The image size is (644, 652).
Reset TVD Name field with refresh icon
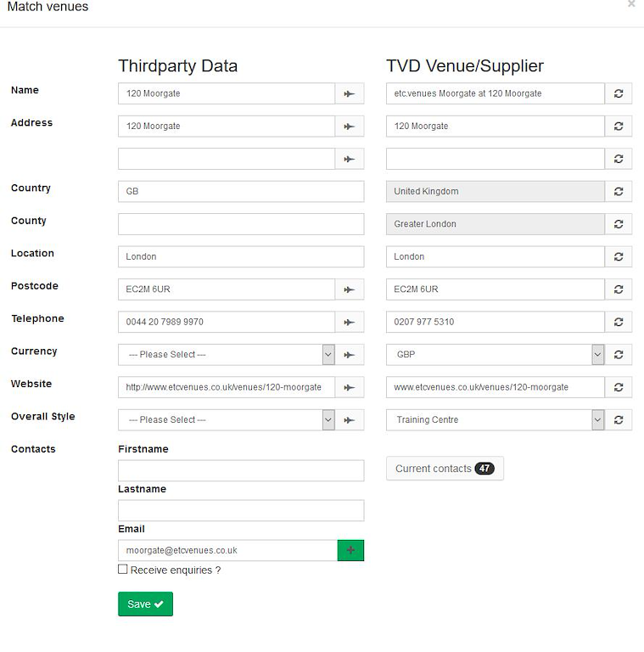pos(619,93)
